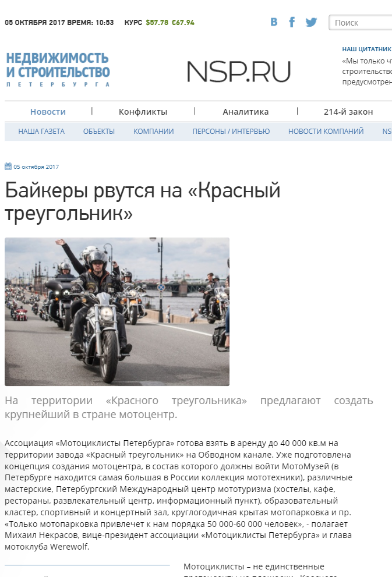Click the Недвижимость и строительство logo

tap(58, 69)
